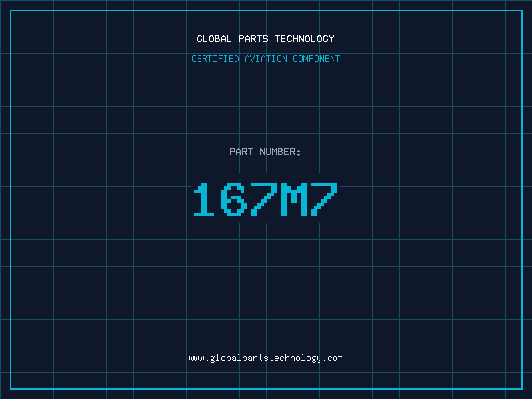Select the part number 167M7
This screenshot has width=532, height=399.
pos(265,199)
